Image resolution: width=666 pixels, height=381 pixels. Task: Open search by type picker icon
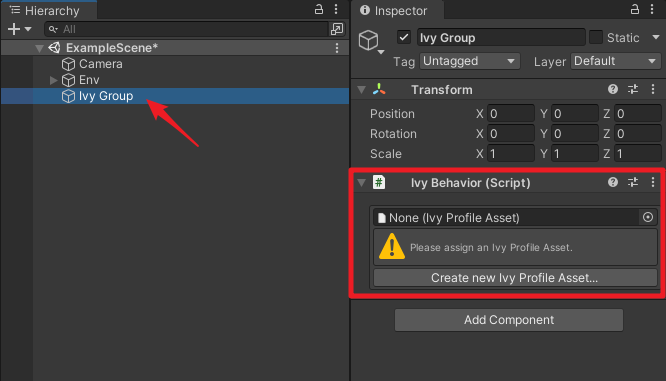337,29
